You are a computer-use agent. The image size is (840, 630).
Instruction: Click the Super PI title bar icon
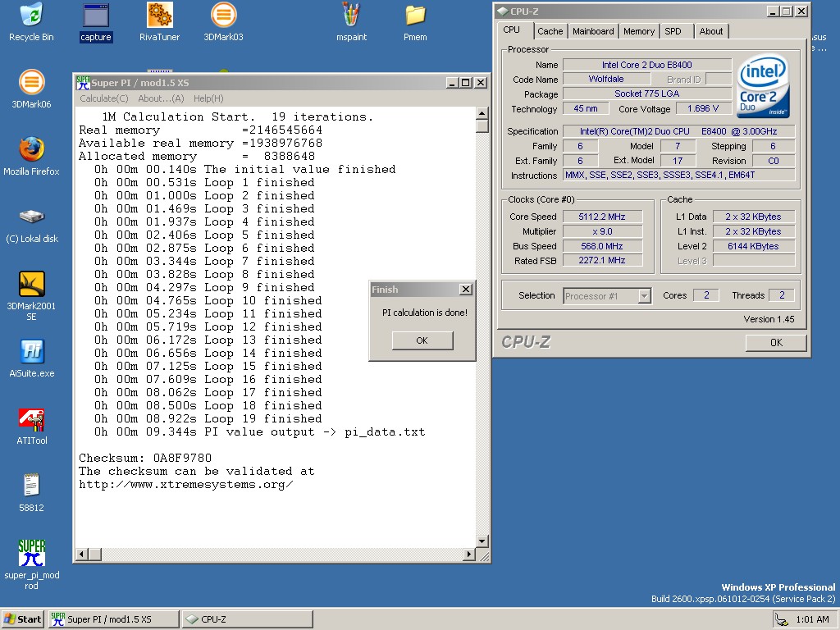pos(83,83)
